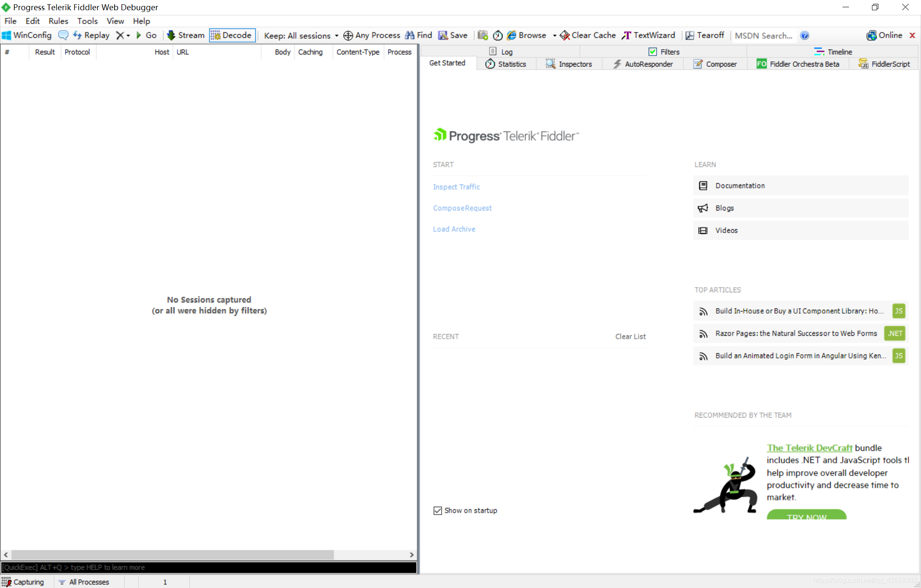921x588 pixels.
Task: Click the QuickExec command input box
Action: point(209,568)
